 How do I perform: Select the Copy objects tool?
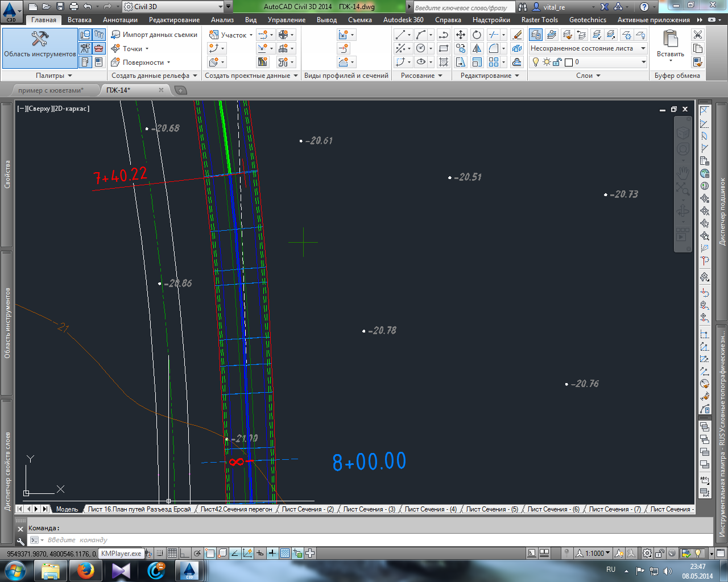click(461, 48)
